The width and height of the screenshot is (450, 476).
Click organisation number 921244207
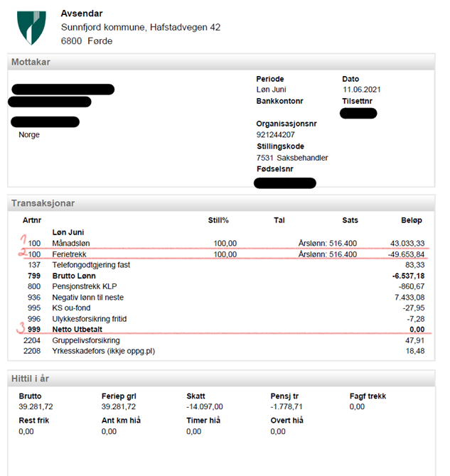tap(276, 135)
